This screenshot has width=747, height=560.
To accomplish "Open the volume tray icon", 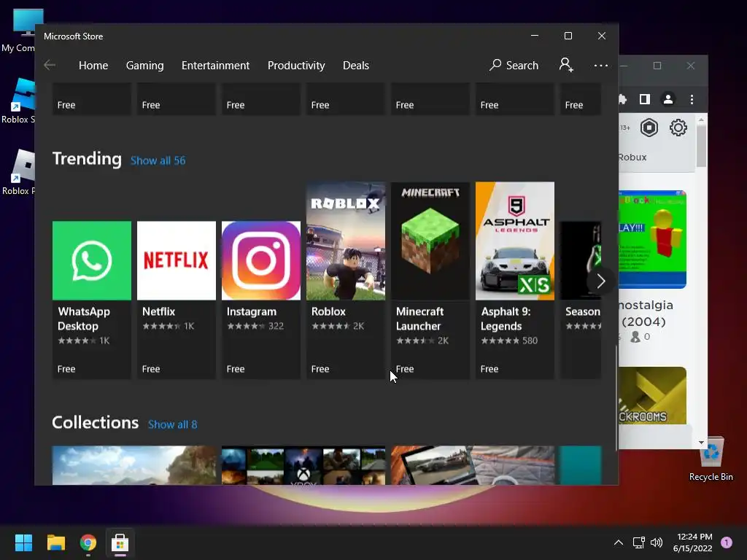I will (x=657, y=542).
